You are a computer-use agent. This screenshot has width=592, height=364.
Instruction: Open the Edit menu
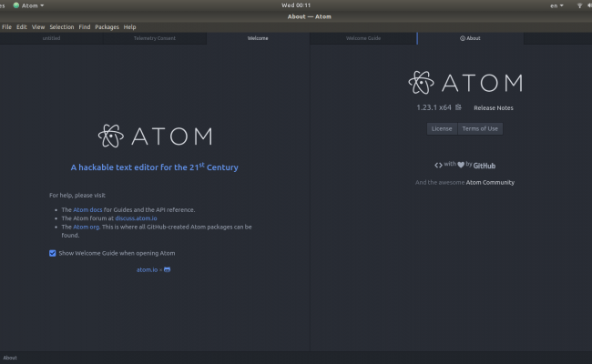pos(22,26)
